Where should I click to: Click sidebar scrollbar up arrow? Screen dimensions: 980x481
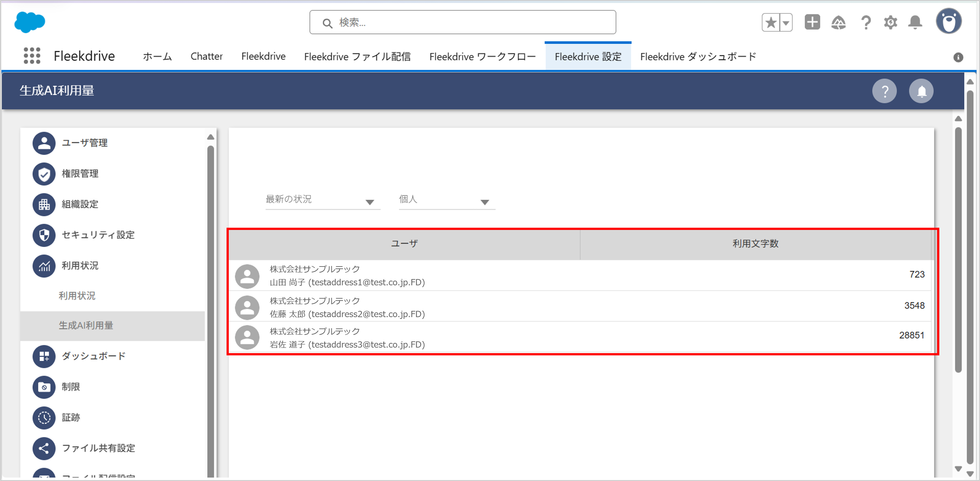coord(210,137)
